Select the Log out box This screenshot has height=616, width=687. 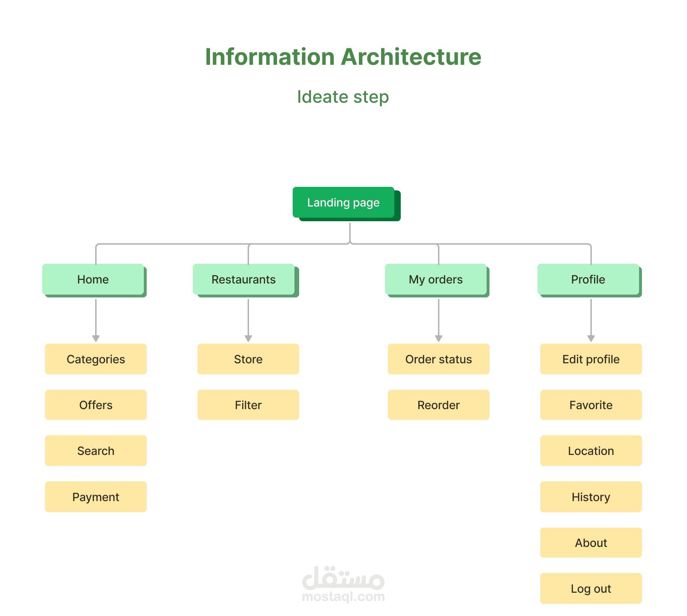point(591,588)
